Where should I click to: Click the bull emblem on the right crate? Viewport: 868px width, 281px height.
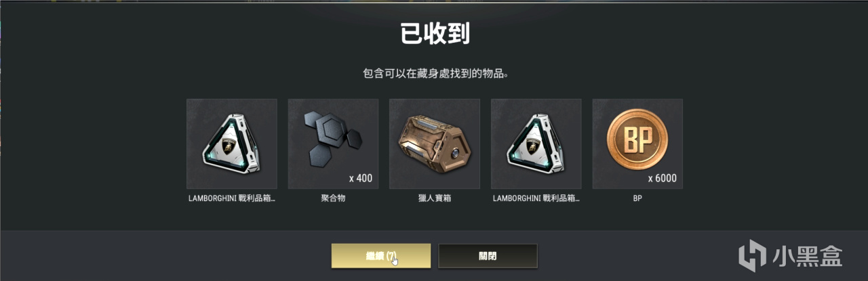[x=536, y=144]
